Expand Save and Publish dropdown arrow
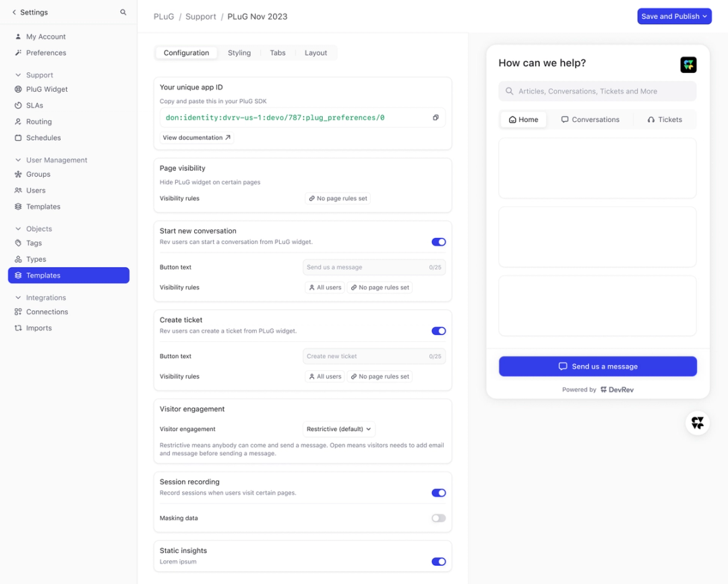This screenshot has width=728, height=584. pyautogui.click(x=705, y=16)
